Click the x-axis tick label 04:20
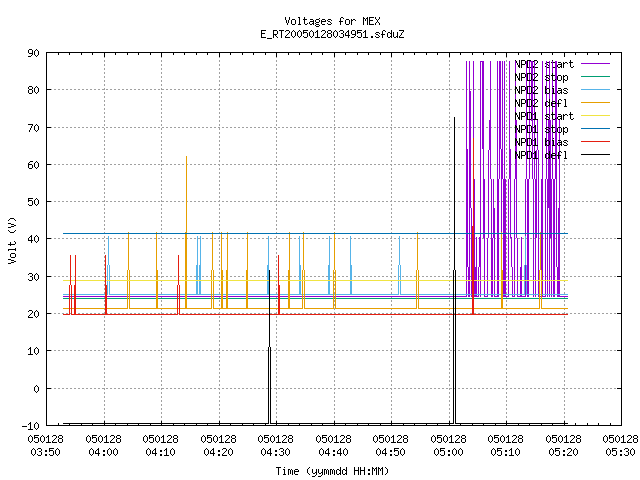 click(218, 452)
